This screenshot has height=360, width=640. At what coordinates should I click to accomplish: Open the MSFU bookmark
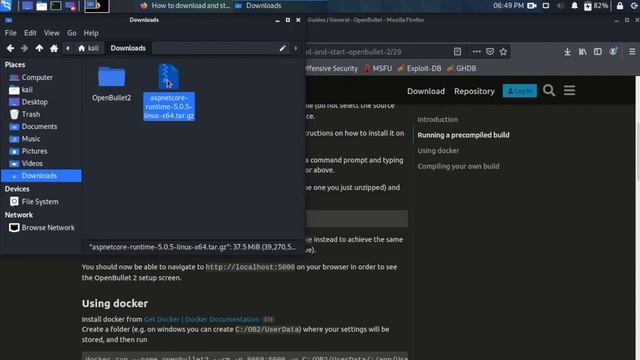coord(378,69)
